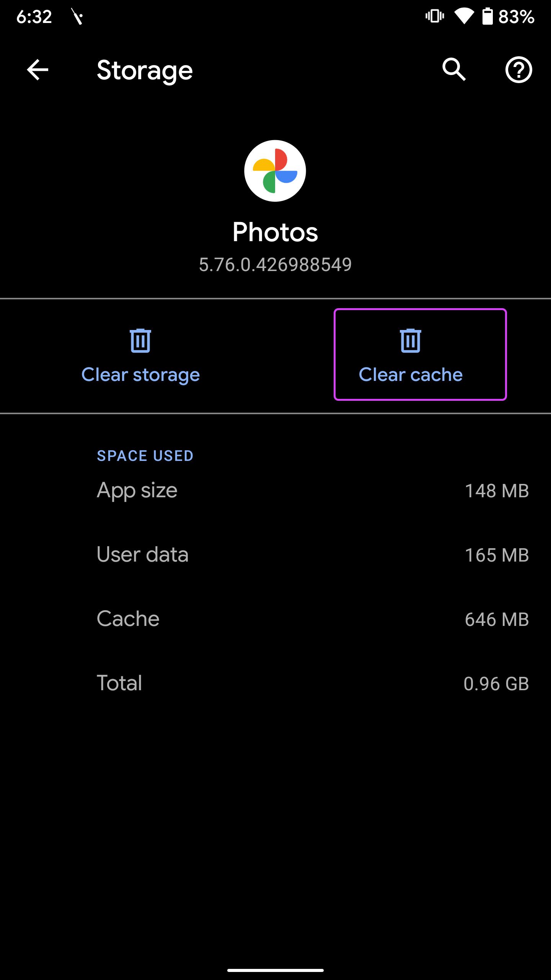
Task: Click the Clear storage button
Action: [x=140, y=355]
